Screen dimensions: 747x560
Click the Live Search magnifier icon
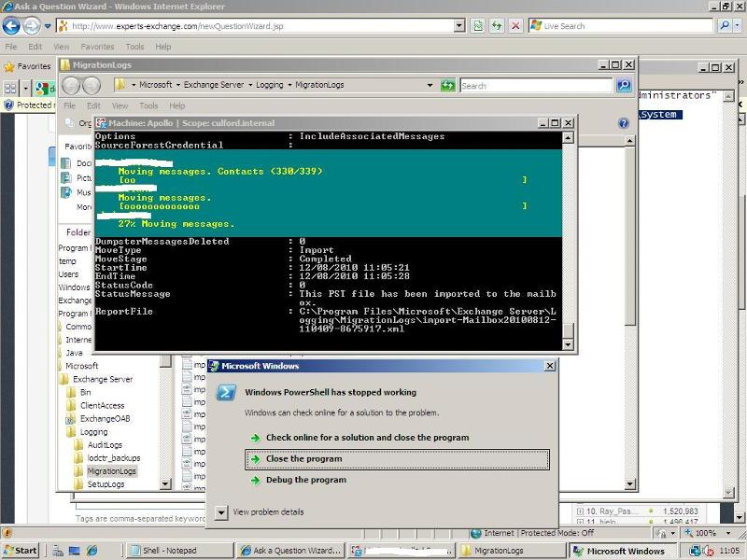(x=724, y=26)
